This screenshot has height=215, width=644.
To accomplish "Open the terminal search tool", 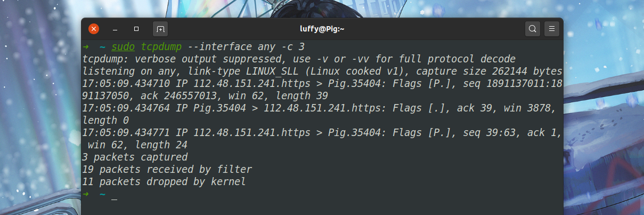I will 532,29.
